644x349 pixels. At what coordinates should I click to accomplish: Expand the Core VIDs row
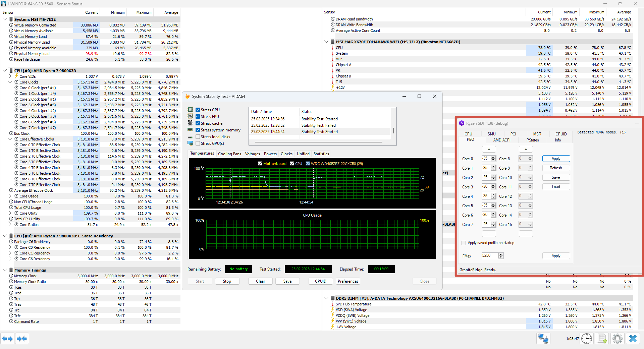click(x=10, y=76)
